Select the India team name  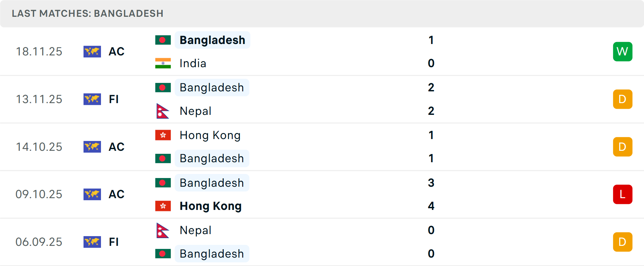point(193,63)
